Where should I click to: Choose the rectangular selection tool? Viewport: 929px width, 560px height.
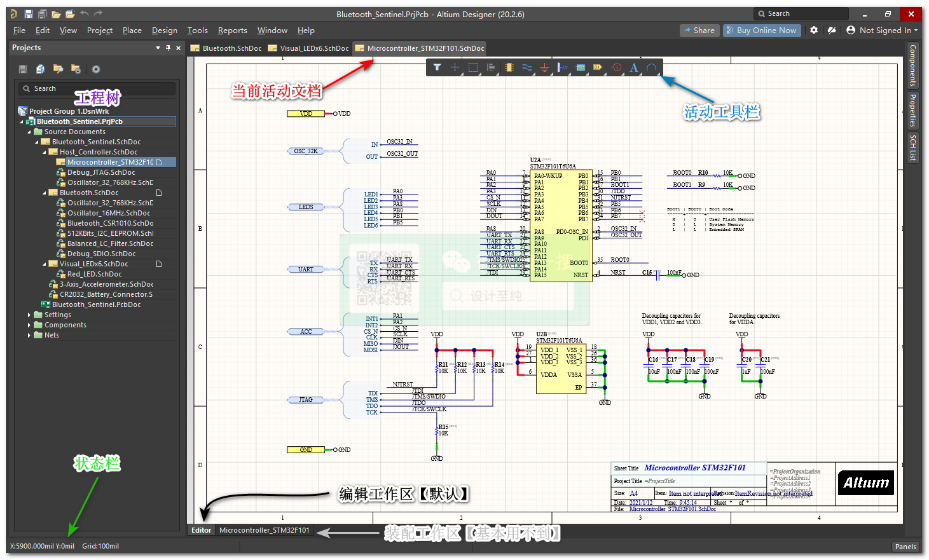[x=473, y=67]
